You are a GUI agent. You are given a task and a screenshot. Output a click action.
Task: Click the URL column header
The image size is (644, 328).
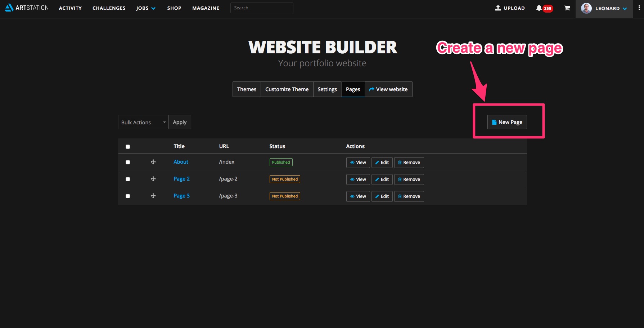click(224, 146)
